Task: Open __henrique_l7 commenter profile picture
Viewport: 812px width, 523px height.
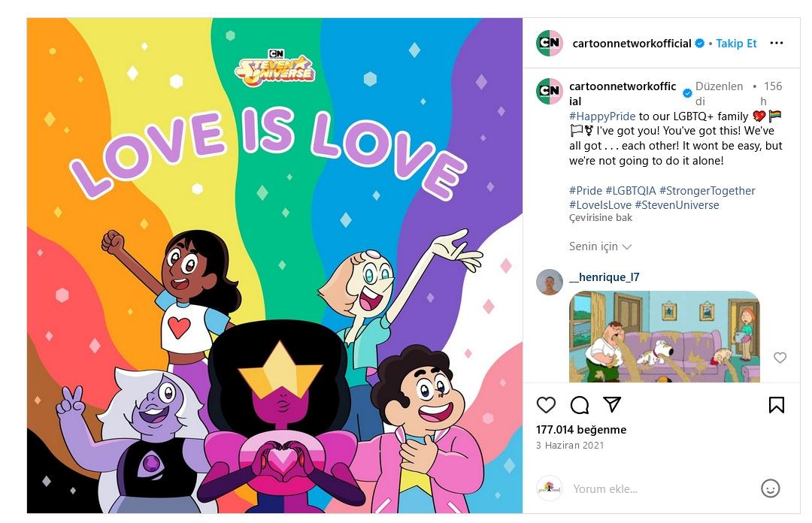Action: [x=550, y=283]
